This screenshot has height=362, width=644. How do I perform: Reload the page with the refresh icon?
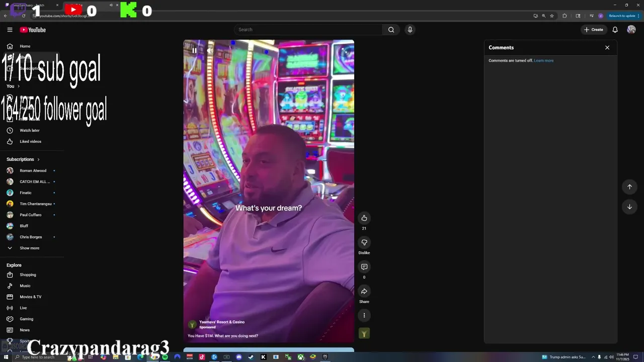pyautogui.click(x=24, y=16)
